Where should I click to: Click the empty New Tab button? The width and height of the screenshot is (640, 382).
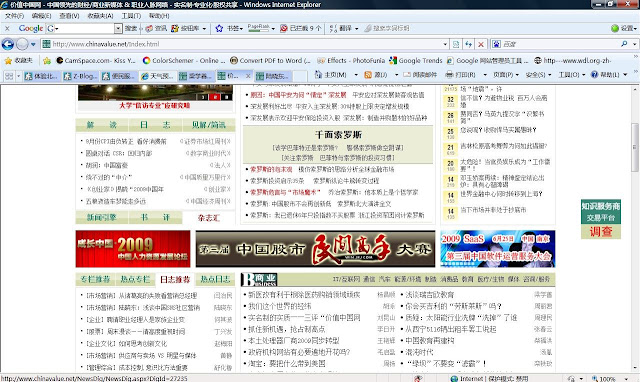(300, 76)
